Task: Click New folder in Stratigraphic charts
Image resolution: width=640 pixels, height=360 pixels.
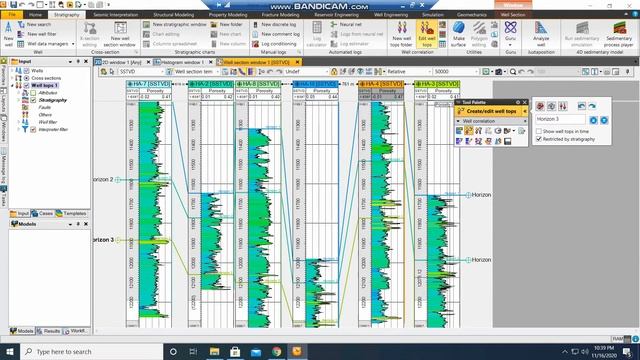Action: (x=227, y=24)
